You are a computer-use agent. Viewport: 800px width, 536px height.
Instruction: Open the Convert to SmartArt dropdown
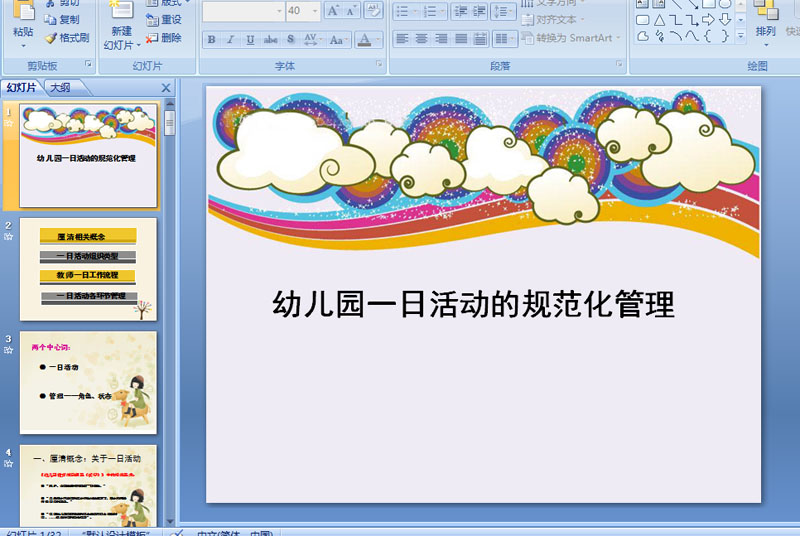pyautogui.click(x=618, y=38)
